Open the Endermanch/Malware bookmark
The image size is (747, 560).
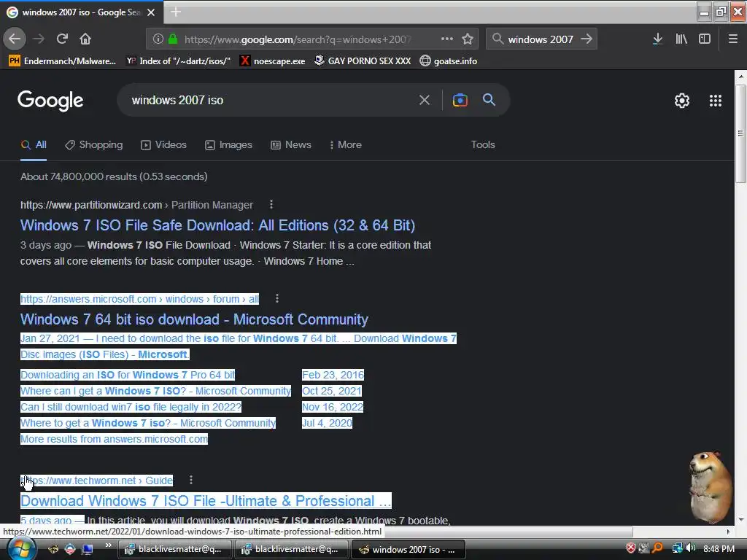[63, 61]
